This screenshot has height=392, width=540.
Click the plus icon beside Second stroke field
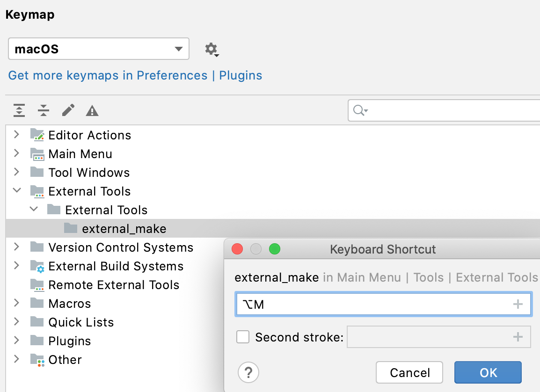[x=518, y=337]
